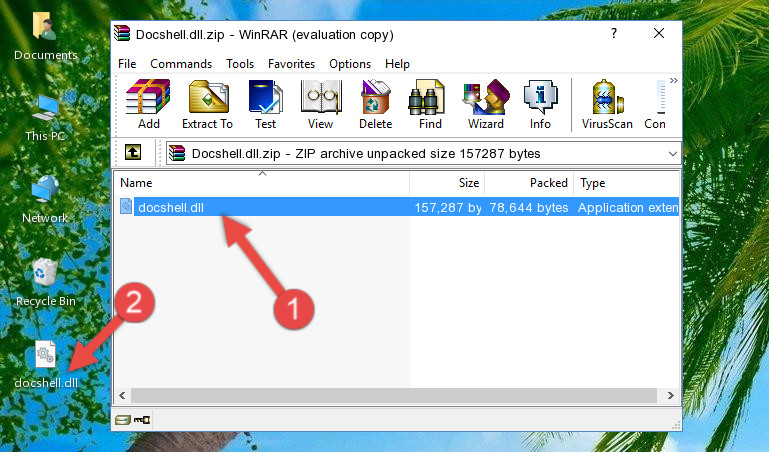Viewport: 769px width, 452px height.
Task: Select the This PC desktop icon
Action: click(x=46, y=118)
